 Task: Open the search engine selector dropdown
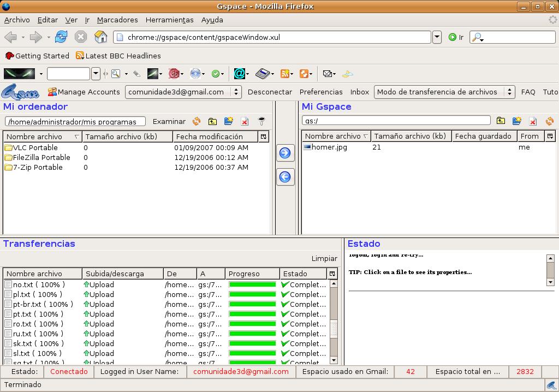click(478, 37)
